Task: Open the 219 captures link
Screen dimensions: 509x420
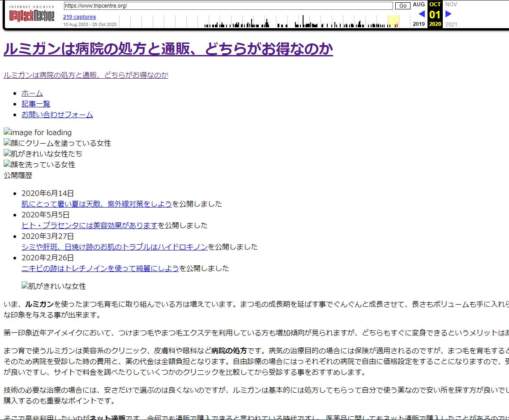Action: pyautogui.click(x=79, y=17)
